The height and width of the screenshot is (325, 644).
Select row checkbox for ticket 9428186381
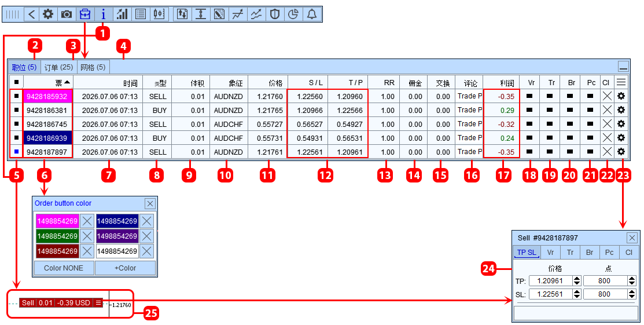coord(16,110)
